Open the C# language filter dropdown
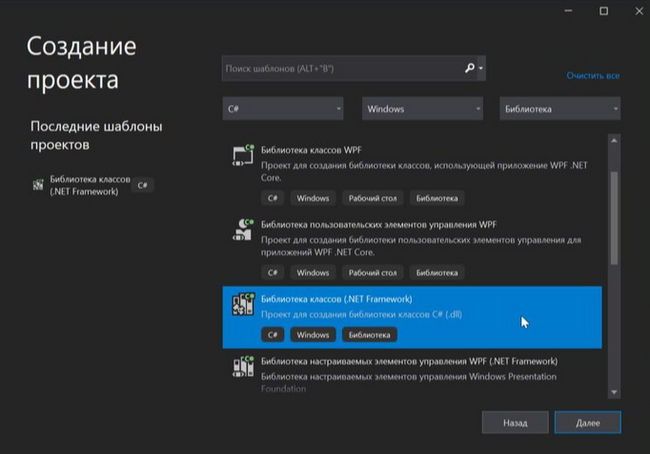Image resolution: width=650 pixels, height=454 pixels. coord(283,108)
